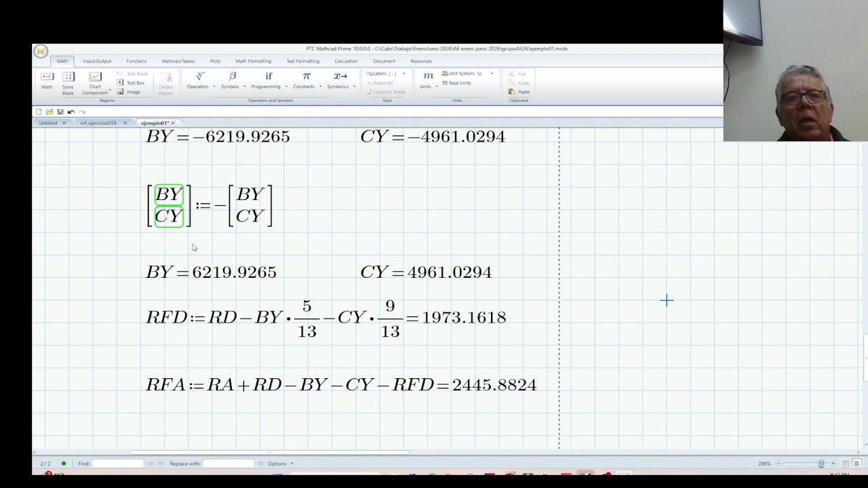Click the Replace with input field
Viewport: 868px width, 488px height.
coord(229,464)
